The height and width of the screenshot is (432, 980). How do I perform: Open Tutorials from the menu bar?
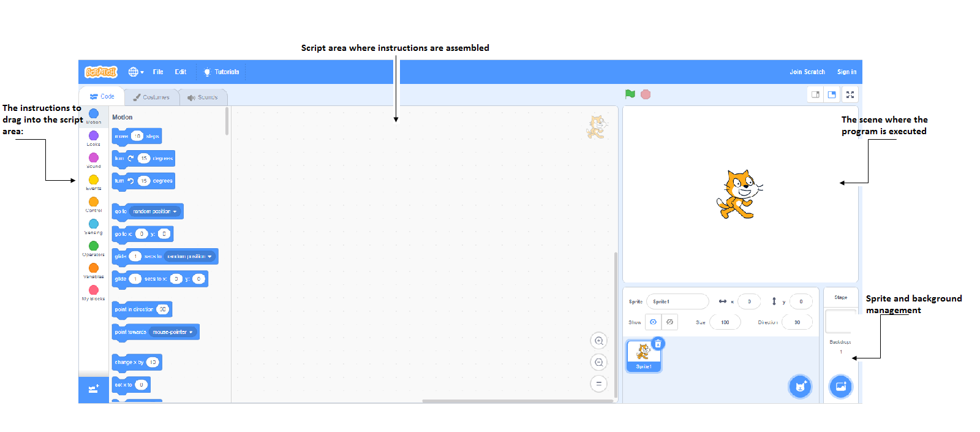pos(222,72)
